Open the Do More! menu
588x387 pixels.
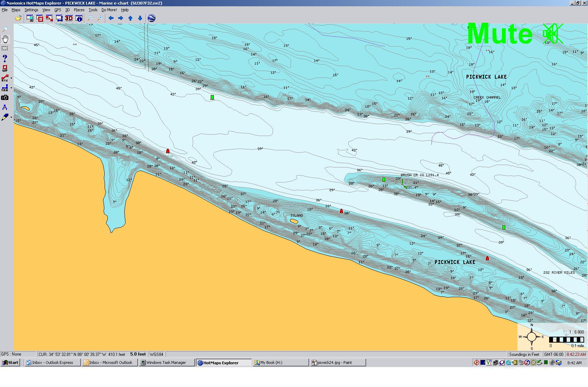pos(109,10)
